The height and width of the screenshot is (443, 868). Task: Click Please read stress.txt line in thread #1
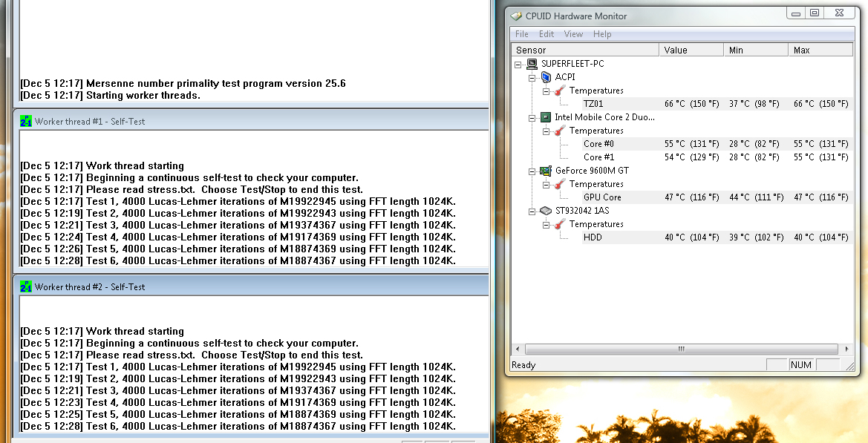(192, 190)
